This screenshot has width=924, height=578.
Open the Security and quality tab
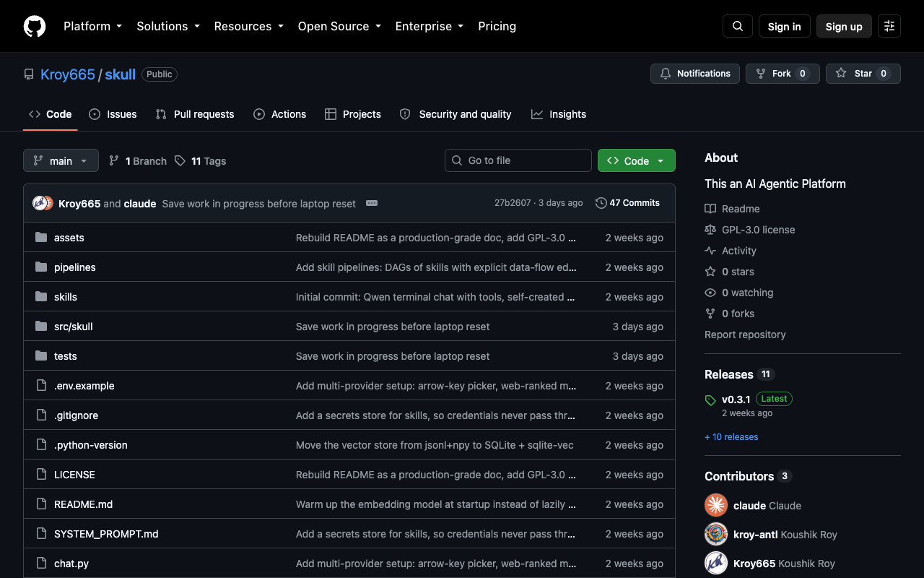tap(456, 114)
